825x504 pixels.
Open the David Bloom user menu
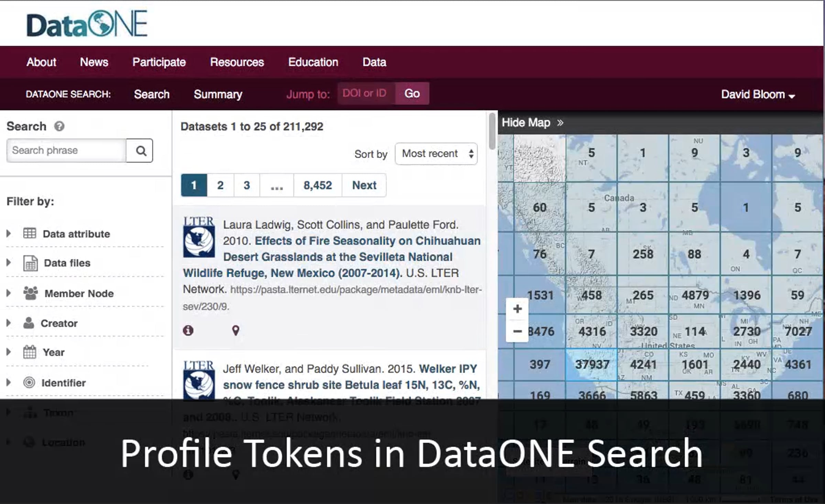758,94
